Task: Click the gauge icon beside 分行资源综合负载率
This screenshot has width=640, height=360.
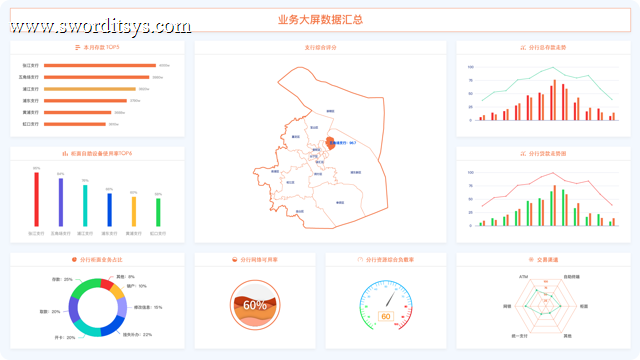Action: click(360, 260)
